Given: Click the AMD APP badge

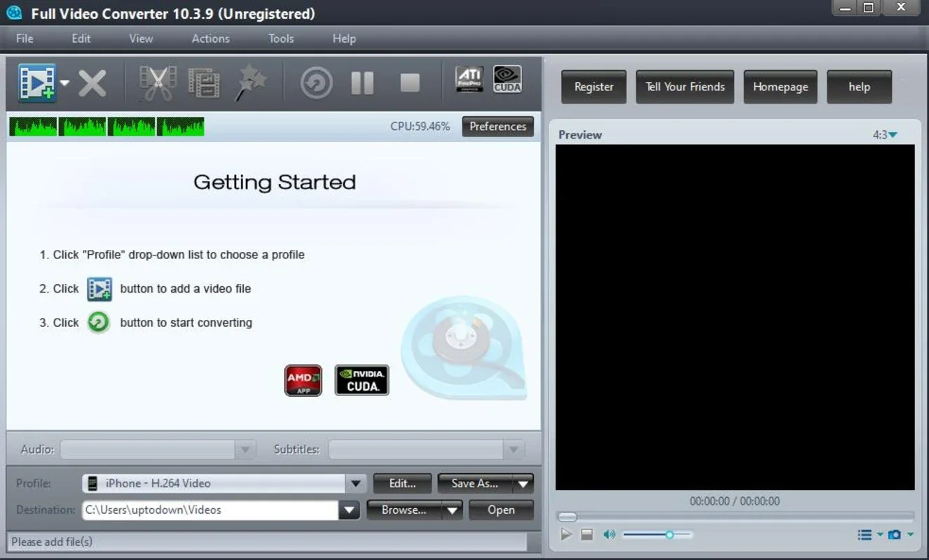Looking at the screenshot, I should [303, 380].
